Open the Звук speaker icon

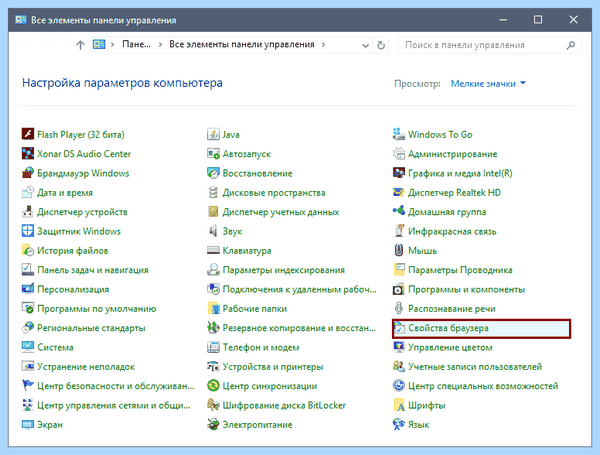pos(213,231)
